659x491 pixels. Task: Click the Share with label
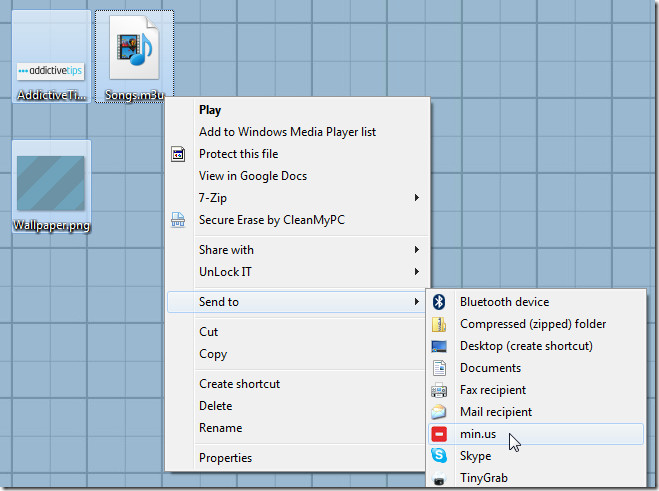tap(227, 250)
